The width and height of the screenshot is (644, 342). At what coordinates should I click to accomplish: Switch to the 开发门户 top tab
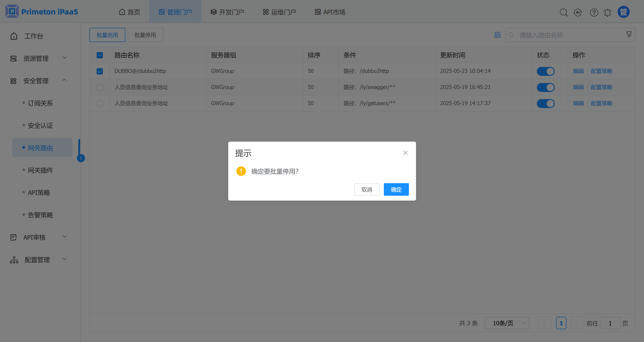pyautogui.click(x=227, y=12)
